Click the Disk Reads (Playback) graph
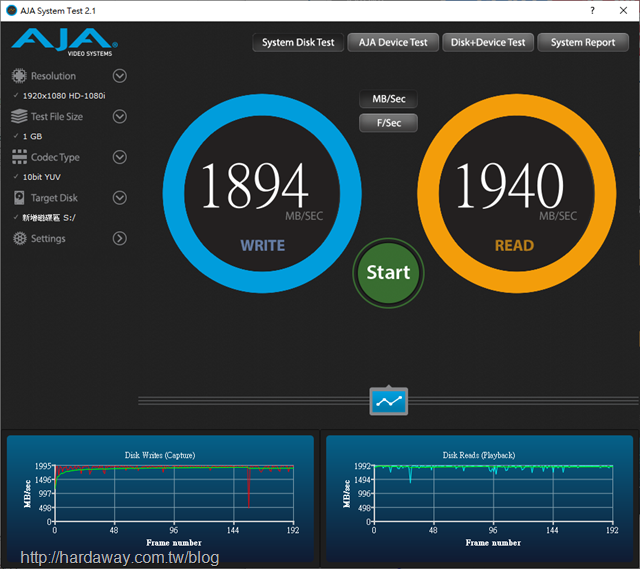 click(480, 499)
